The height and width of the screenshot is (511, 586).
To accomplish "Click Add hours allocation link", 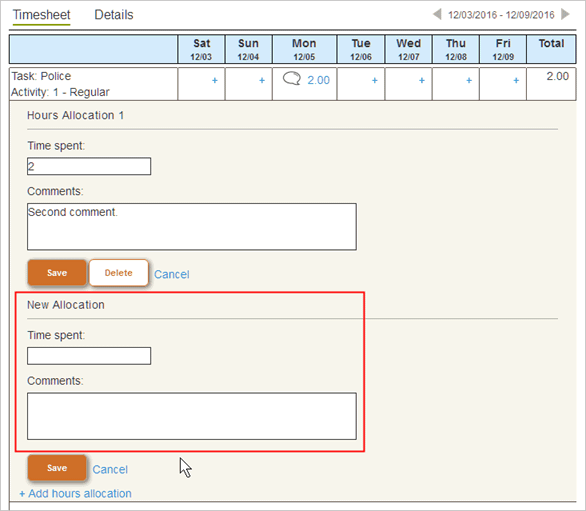I will tap(75, 493).
